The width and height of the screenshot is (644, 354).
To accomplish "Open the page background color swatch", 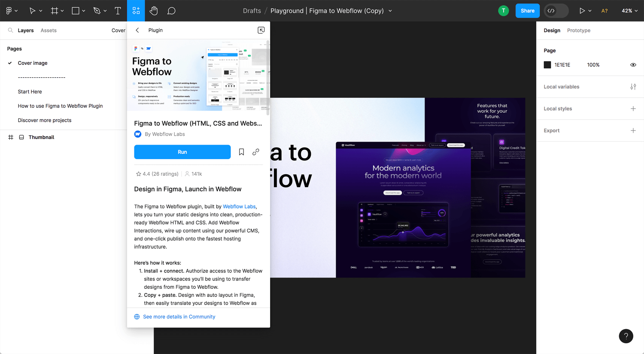I will (547, 65).
